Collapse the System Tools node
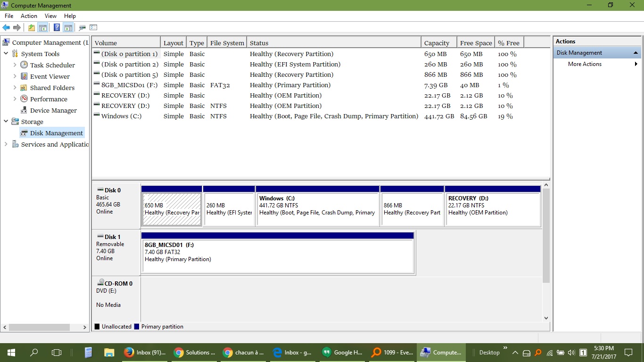Viewport: 644px width, 362px height. click(6, 54)
